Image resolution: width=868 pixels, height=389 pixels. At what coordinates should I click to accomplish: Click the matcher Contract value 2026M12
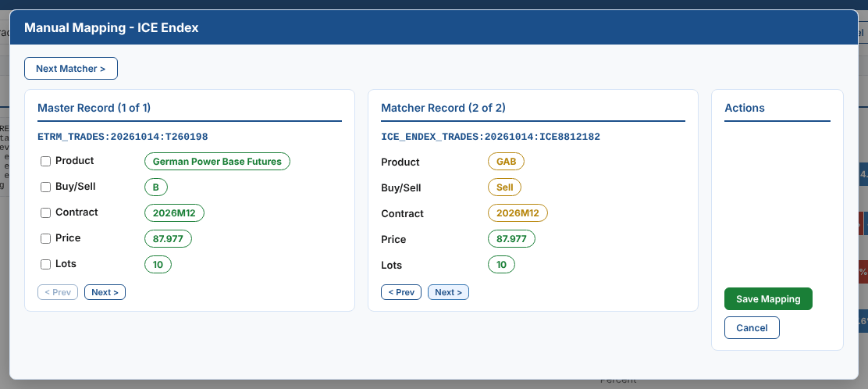(x=518, y=213)
